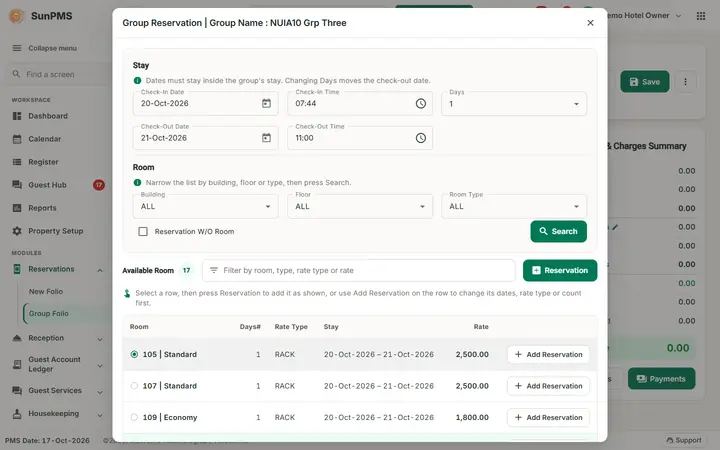Click the Filter by room, type, rate field
Screen dimensions: 720x450
359,270
